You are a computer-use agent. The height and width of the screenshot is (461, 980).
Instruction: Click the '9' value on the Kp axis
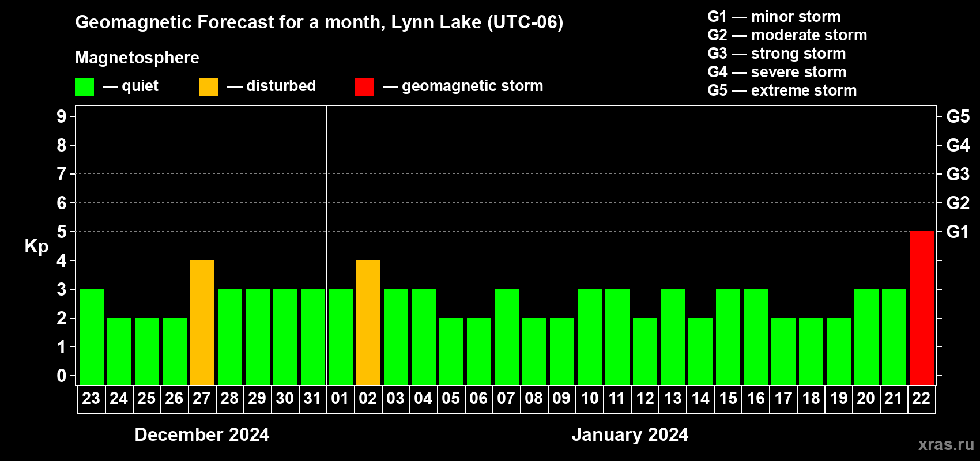tap(62, 116)
